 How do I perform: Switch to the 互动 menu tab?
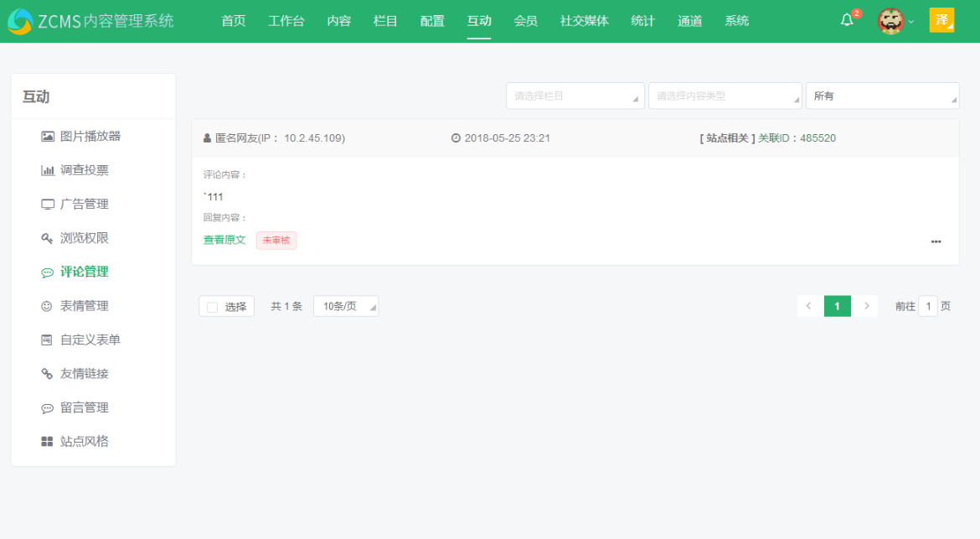click(478, 20)
